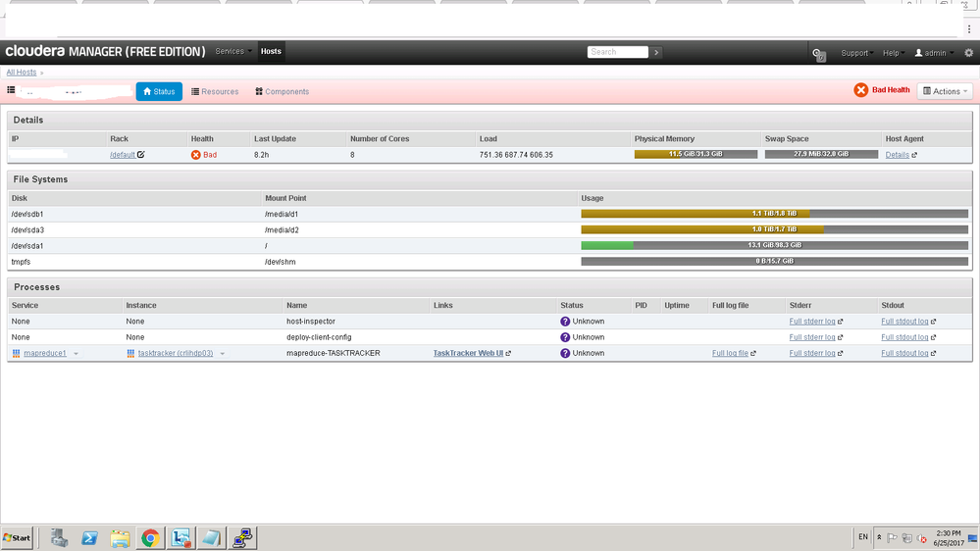980x551 pixels.
Task: Open the tasktracker instance link
Action: tap(176, 354)
